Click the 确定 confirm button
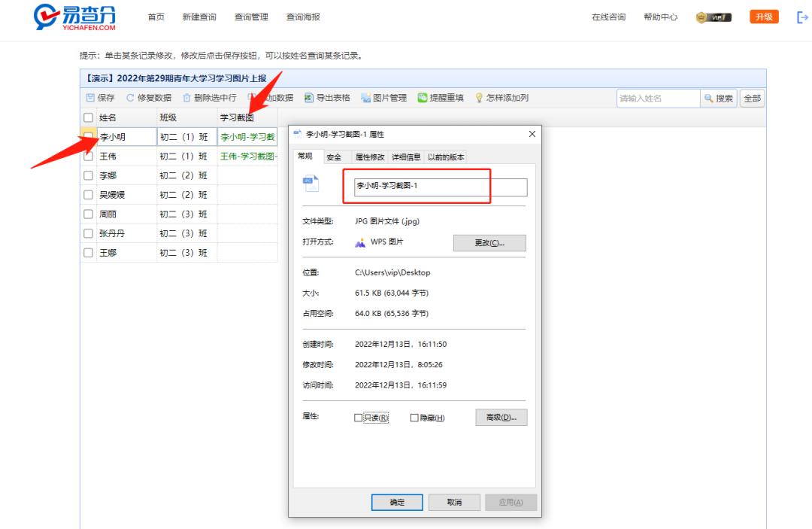 coord(398,502)
